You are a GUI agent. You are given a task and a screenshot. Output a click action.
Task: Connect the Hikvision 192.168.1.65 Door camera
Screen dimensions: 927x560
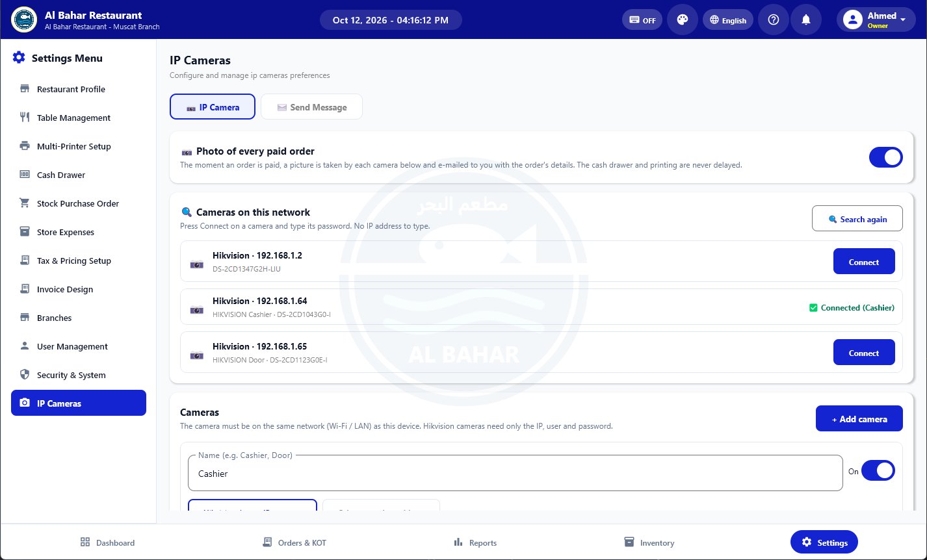coord(864,352)
